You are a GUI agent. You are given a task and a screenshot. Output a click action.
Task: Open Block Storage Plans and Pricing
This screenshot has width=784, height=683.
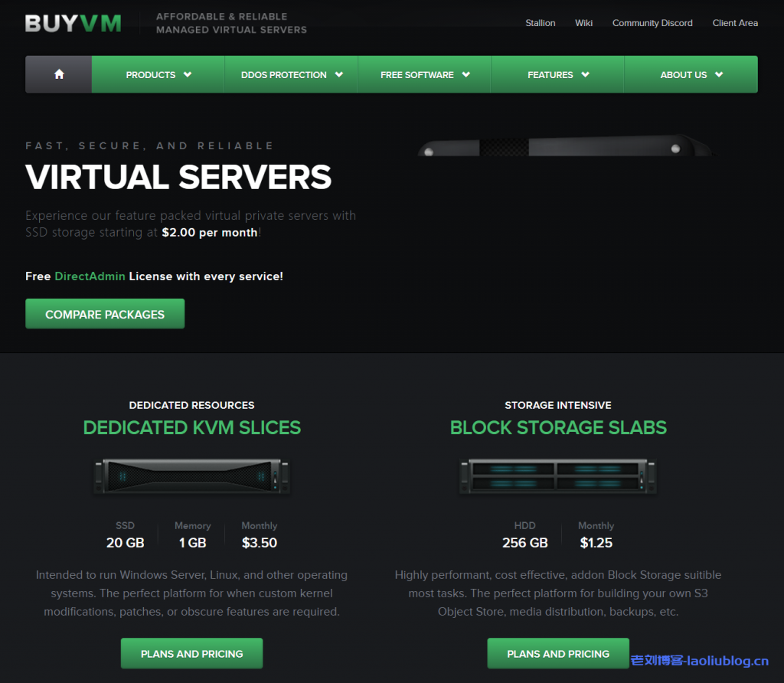tap(558, 654)
